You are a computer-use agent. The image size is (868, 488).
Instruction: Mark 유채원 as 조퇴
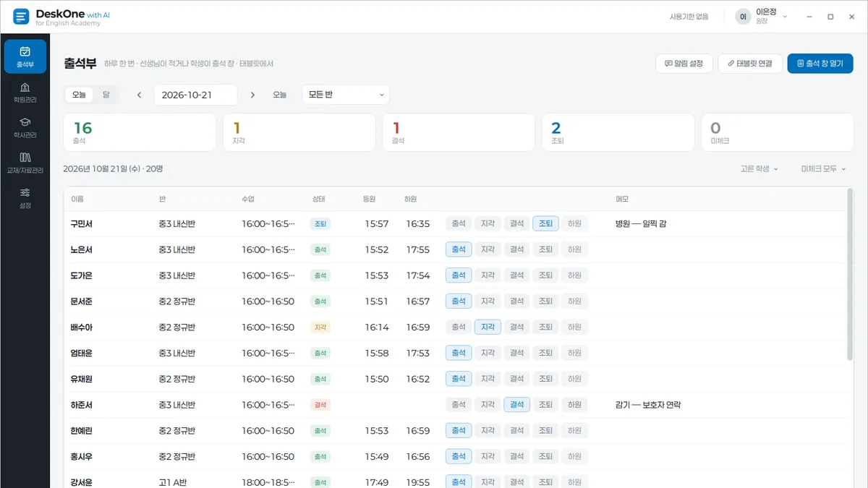pos(545,379)
